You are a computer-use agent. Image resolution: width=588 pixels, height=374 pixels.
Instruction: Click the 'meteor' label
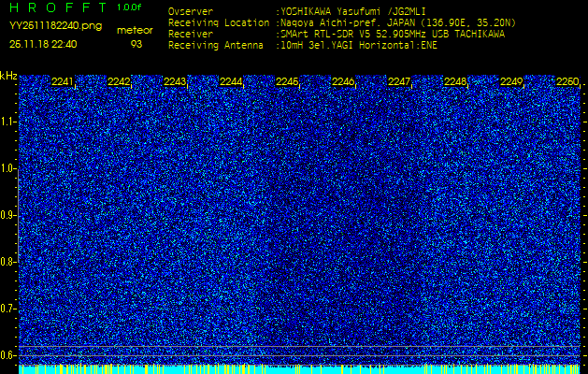pos(135,31)
